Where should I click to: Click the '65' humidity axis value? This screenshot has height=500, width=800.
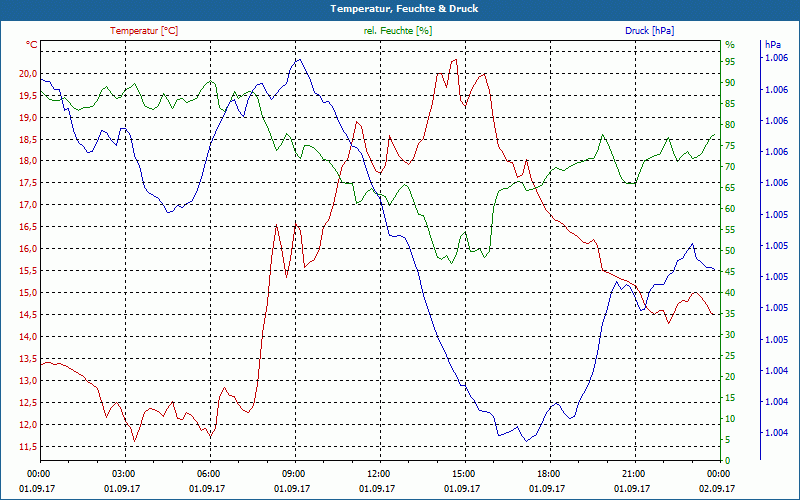tap(730, 188)
